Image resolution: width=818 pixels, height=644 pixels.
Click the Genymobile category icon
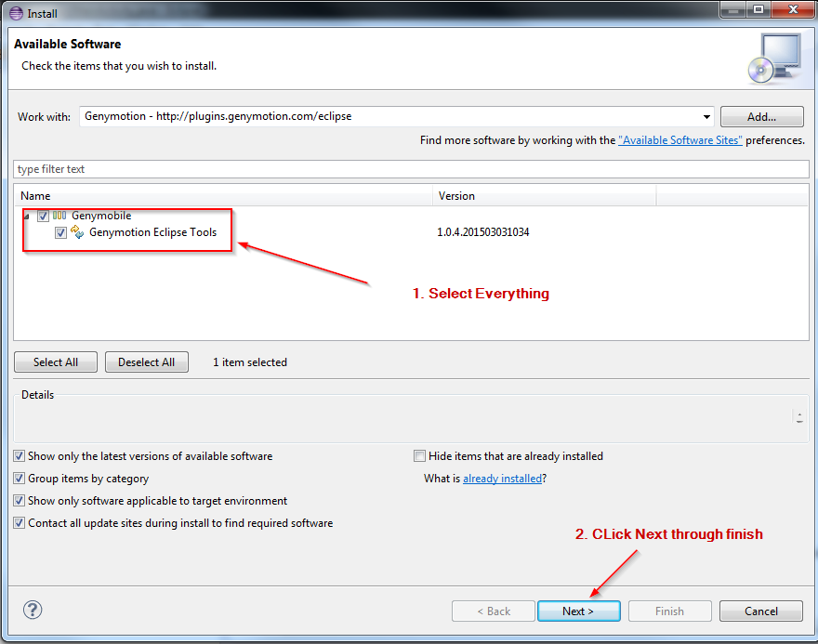point(59,216)
